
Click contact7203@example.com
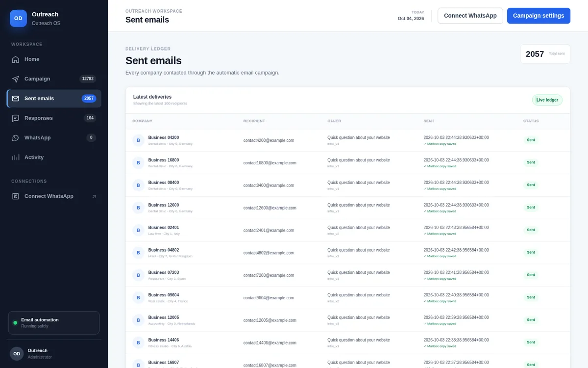pos(269,276)
